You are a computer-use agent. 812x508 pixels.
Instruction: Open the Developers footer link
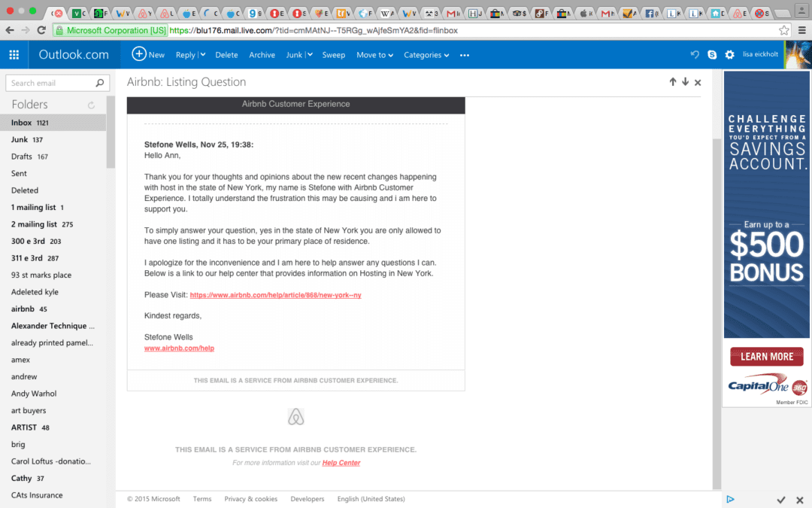307,499
